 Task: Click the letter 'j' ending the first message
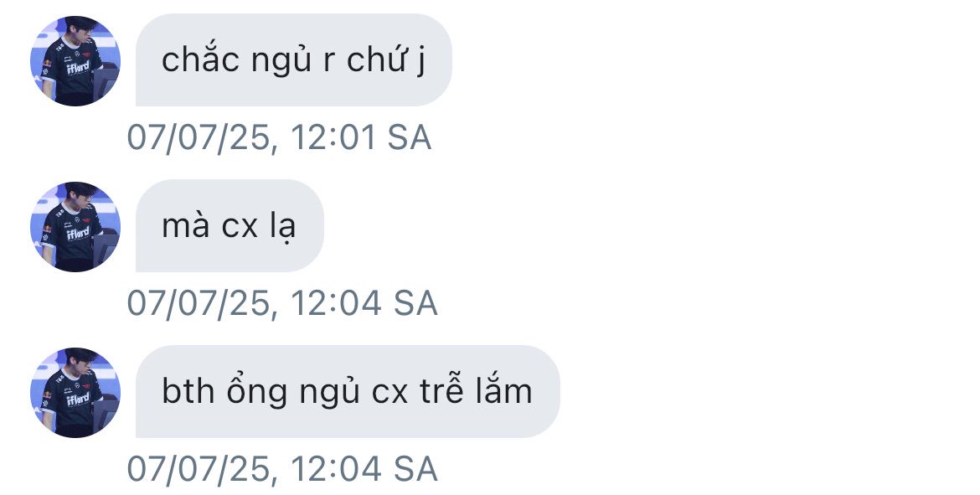click(420, 63)
